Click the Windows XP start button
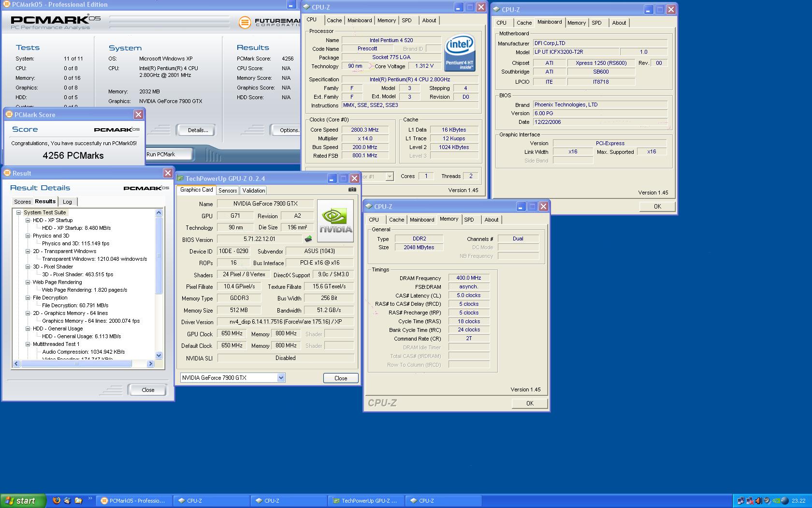Image resolution: width=812 pixels, height=508 pixels. point(23,501)
